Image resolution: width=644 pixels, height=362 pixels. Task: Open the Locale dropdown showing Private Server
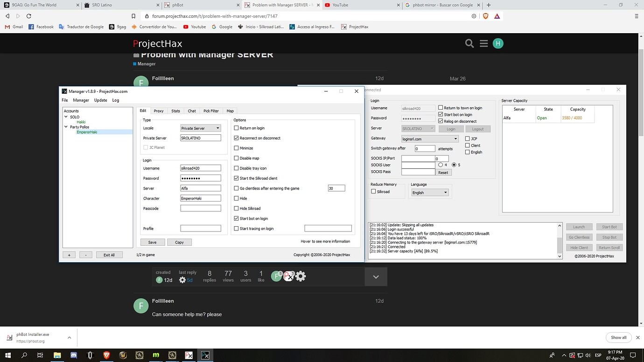pyautogui.click(x=200, y=128)
